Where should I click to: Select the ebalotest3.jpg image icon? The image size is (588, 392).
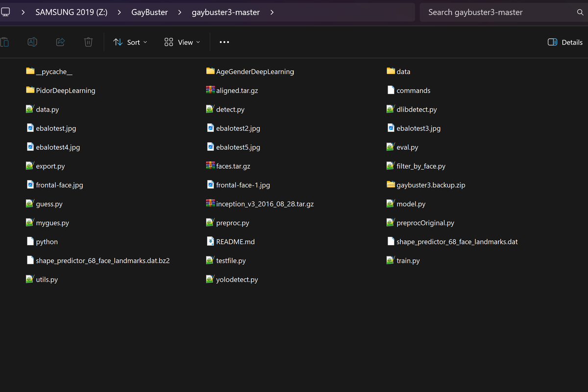(x=391, y=128)
